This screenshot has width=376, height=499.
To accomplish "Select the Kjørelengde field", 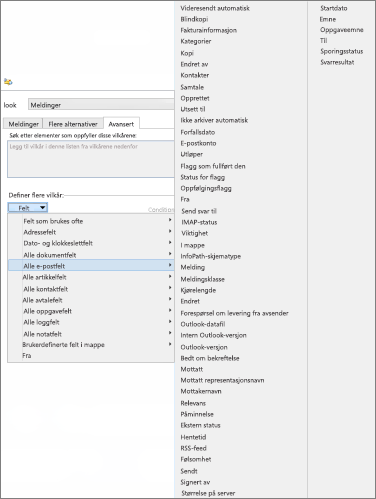I will [x=198, y=290].
